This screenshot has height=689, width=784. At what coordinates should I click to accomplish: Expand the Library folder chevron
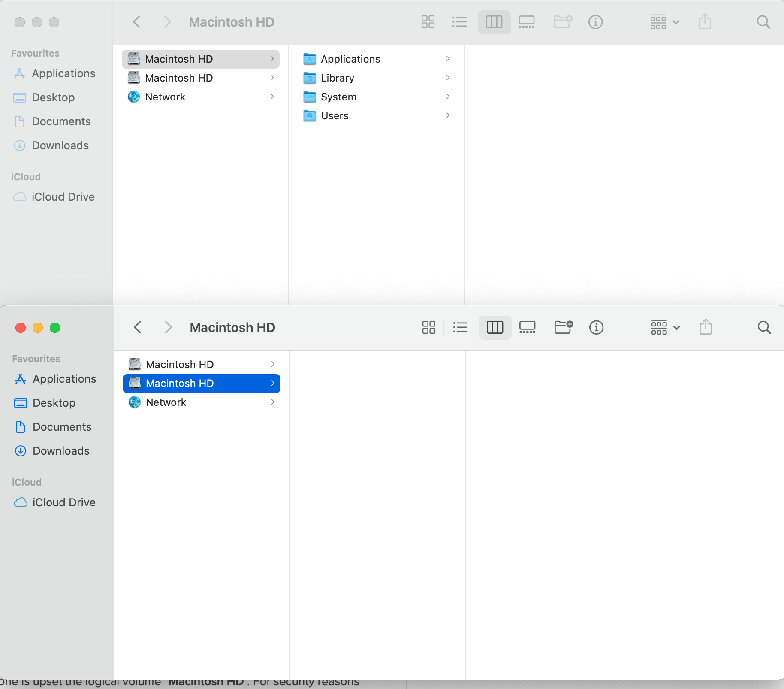pos(448,78)
